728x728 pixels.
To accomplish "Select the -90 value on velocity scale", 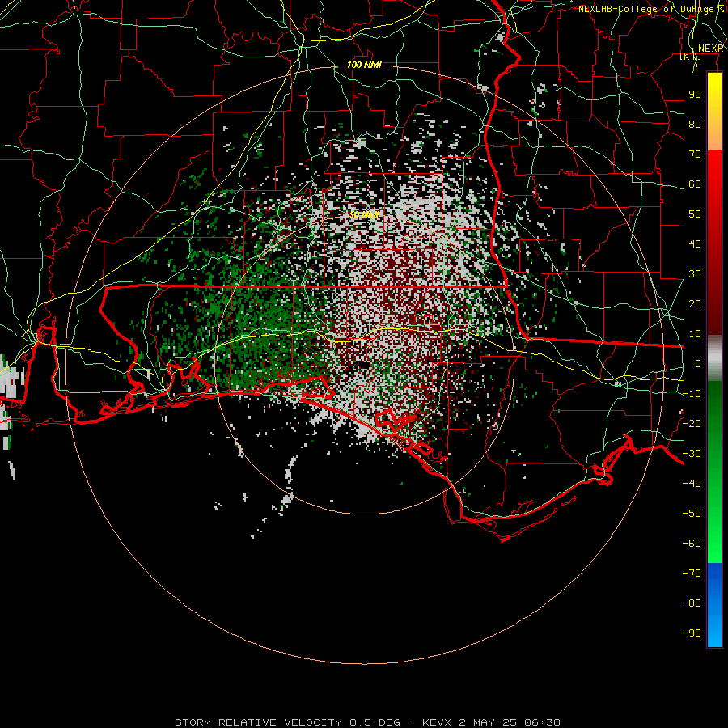I will click(692, 633).
